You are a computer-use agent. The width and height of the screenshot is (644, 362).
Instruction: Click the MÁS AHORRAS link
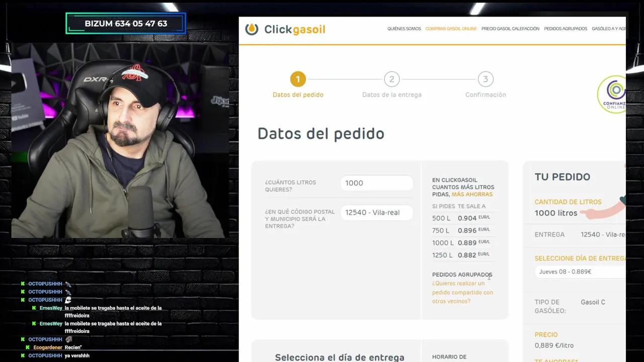coord(472,195)
